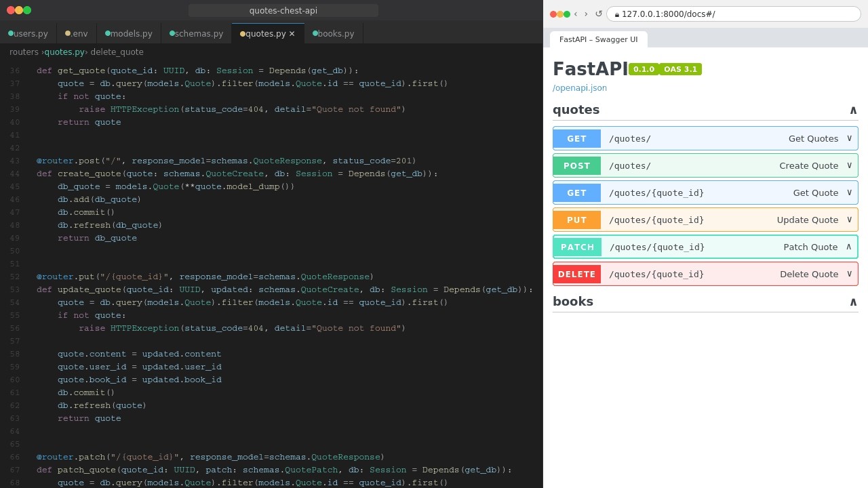Click the browser address bar

(734, 14)
